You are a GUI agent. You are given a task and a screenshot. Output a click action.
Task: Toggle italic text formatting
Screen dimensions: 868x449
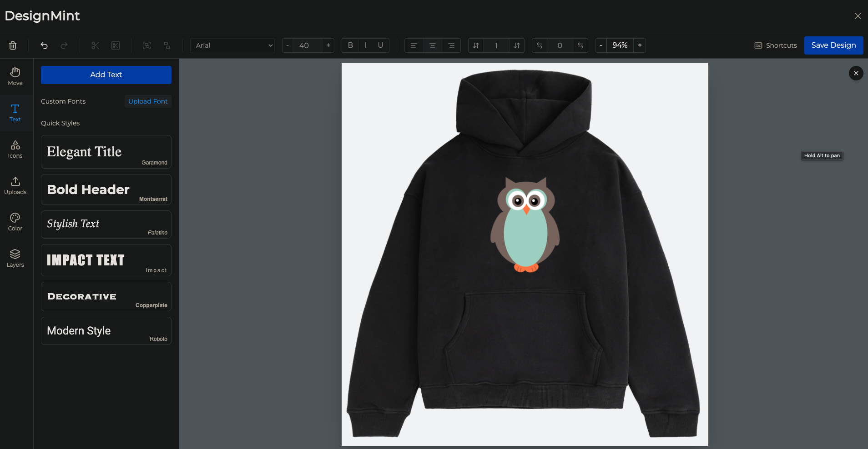(365, 45)
